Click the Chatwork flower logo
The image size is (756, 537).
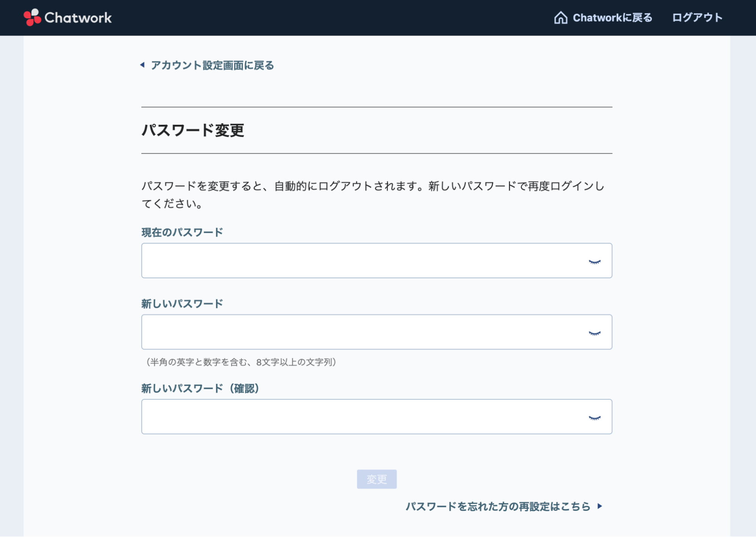click(32, 17)
